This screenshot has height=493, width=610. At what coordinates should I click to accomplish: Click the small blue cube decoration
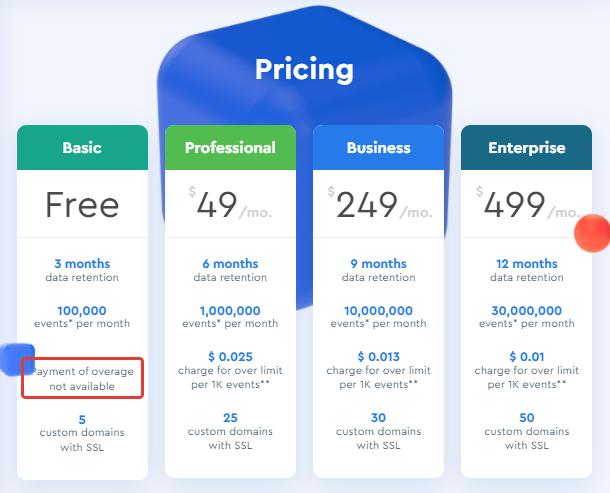pyautogui.click(x=17, y=359)
